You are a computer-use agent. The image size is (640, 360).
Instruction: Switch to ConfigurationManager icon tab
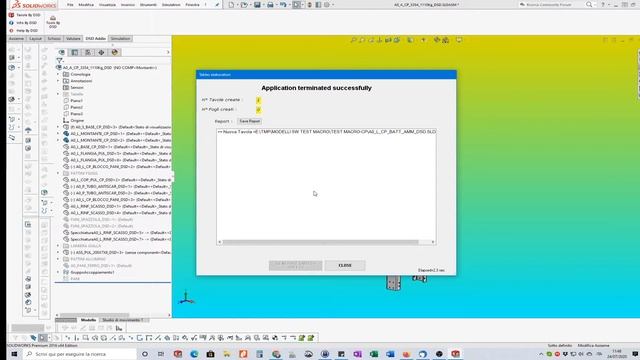coord(88,52)
